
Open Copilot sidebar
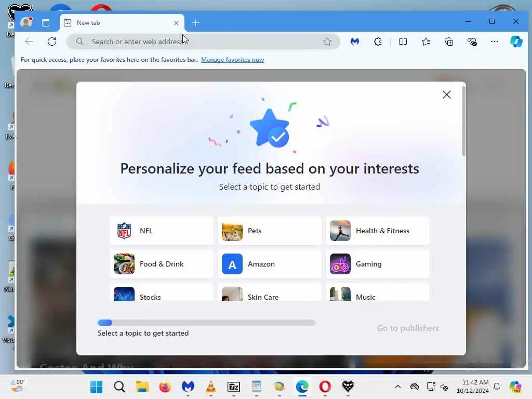coord(516,42)
